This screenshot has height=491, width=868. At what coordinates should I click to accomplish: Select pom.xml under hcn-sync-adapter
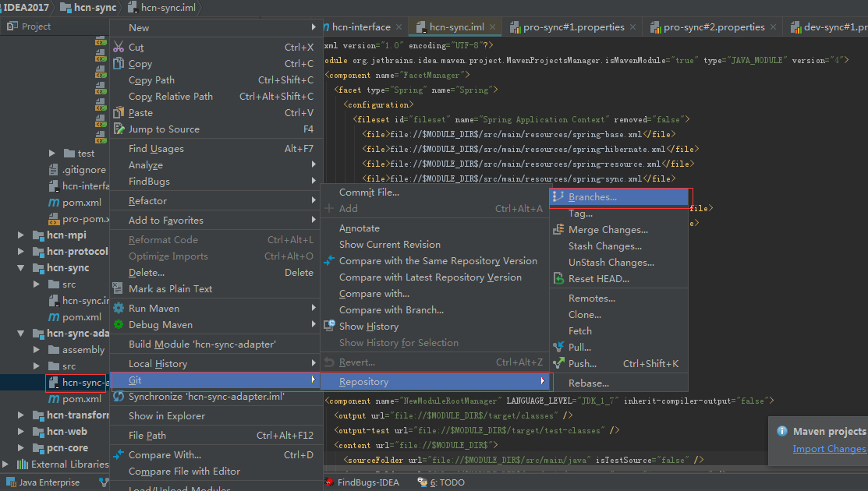tap(75, 399)
